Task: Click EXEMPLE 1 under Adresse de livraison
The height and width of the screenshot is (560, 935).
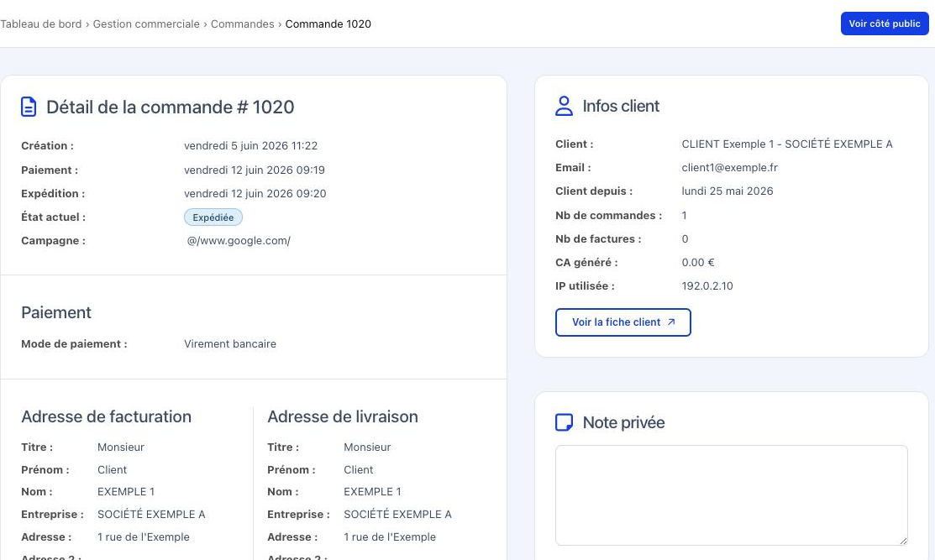Action: click(x=372, y=491)
